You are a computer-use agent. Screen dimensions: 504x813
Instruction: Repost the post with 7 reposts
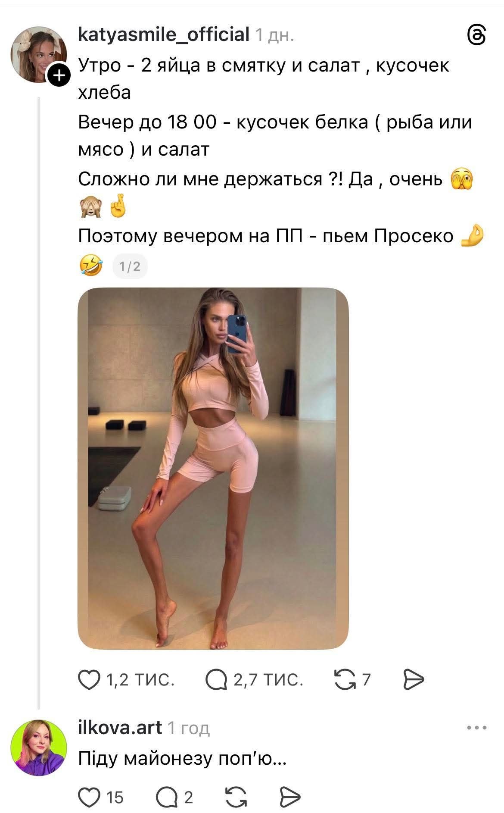345,679
